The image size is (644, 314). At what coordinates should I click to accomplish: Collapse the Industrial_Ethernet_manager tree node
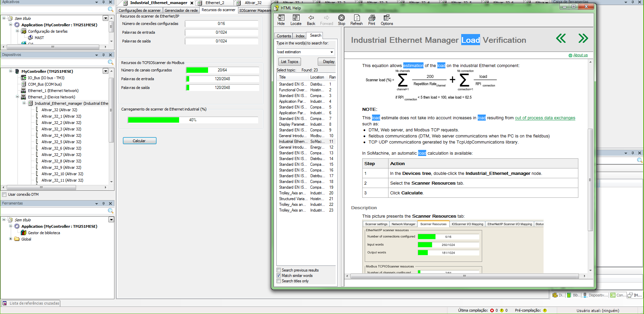[24, 103]
